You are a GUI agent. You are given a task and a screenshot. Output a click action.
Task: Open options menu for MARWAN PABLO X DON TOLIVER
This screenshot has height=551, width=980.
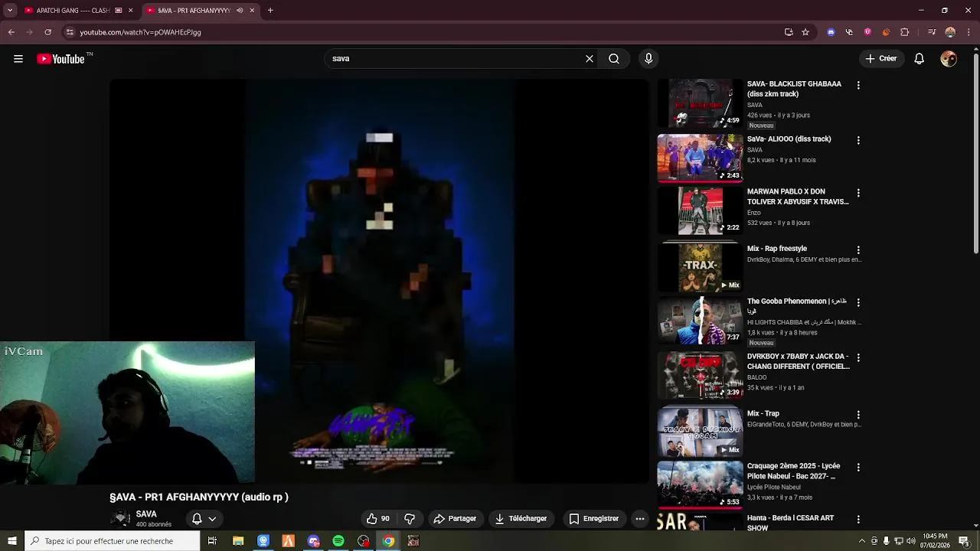pyautogui.click(x=858, y=194)
